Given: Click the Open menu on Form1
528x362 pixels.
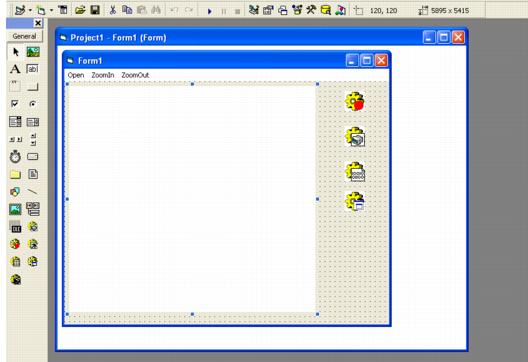Looking at the screenshot, I should pos(76,75).
